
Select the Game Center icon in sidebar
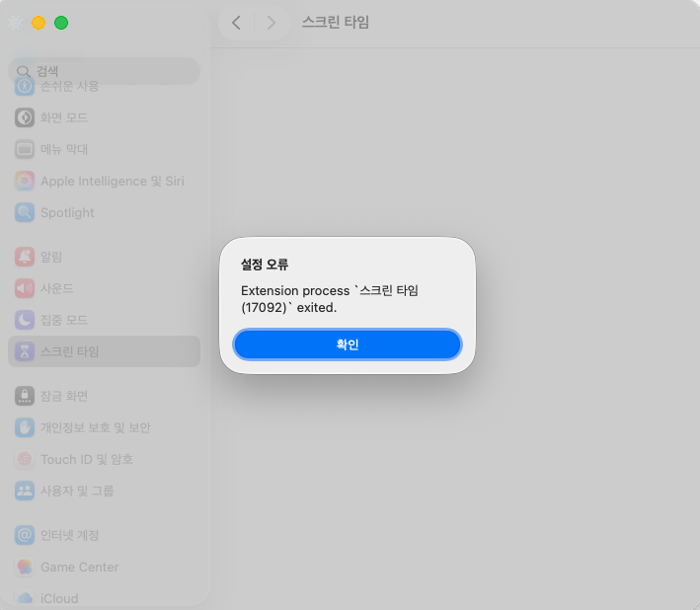point(25,567)
